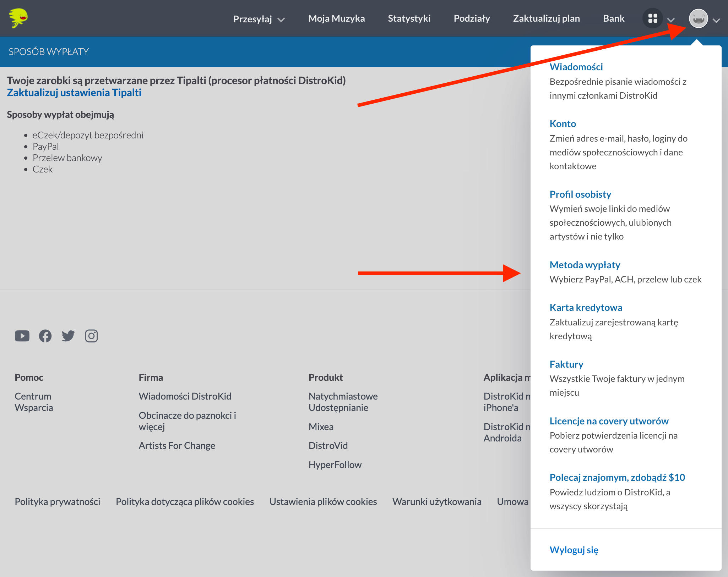Open Artists For Change link
728x577 pixels.
[x=177, y=445]
